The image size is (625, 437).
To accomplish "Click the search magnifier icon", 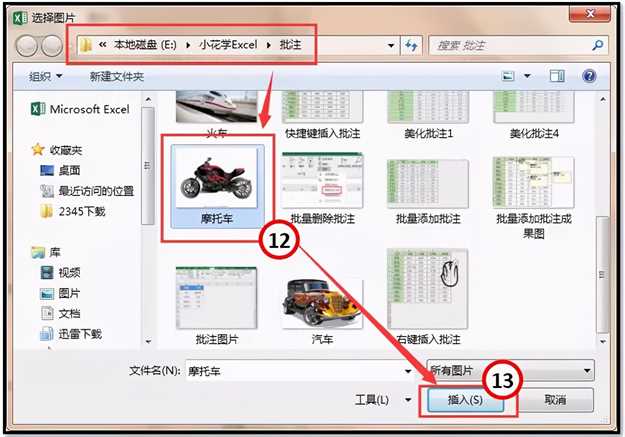I will [x=598, y=46].
